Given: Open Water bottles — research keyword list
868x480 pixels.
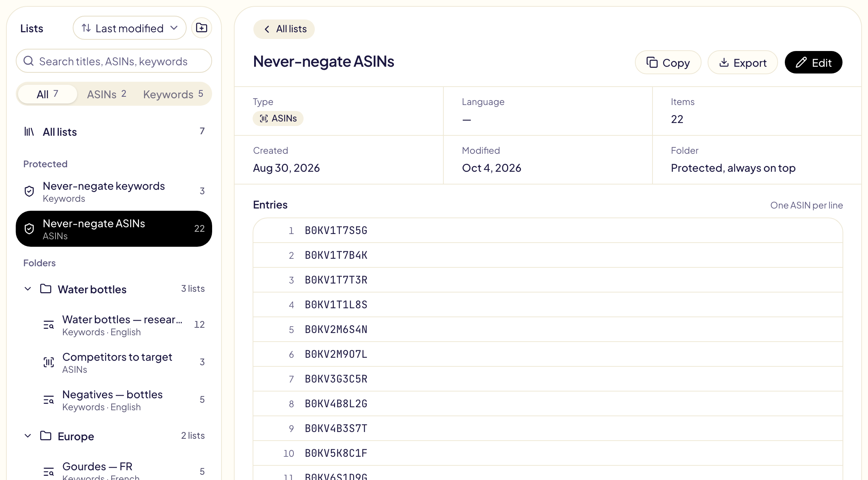Looking at the screenshot, I should pyautogui.click(x=124, y=325).
